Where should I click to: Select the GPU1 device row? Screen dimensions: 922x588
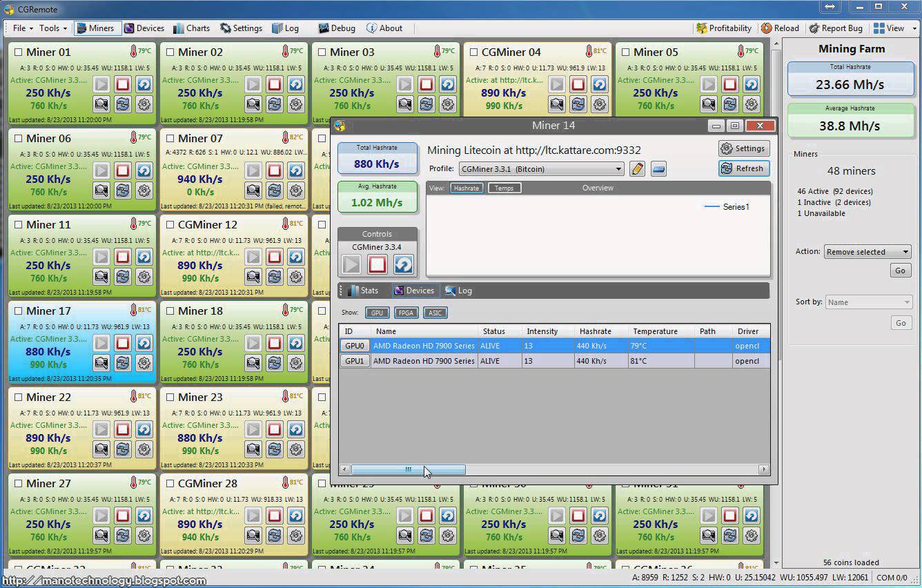pyautogui.click(x=554, y=361)
